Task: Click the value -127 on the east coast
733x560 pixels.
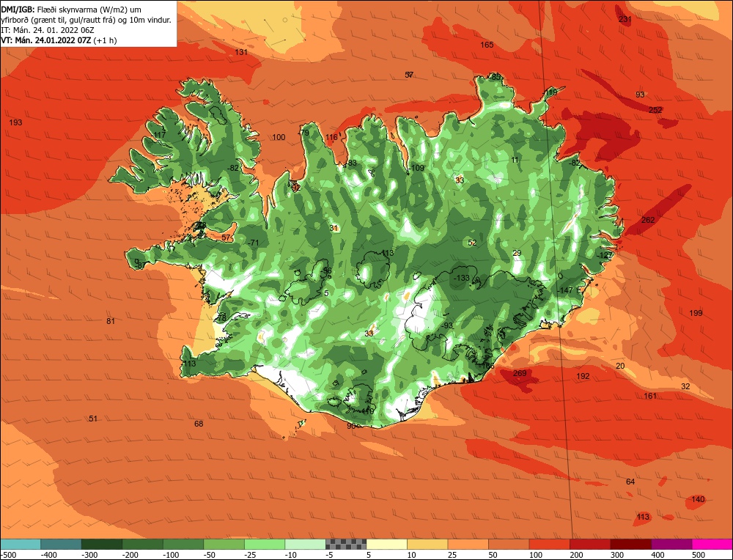Action: click(604, 255)
